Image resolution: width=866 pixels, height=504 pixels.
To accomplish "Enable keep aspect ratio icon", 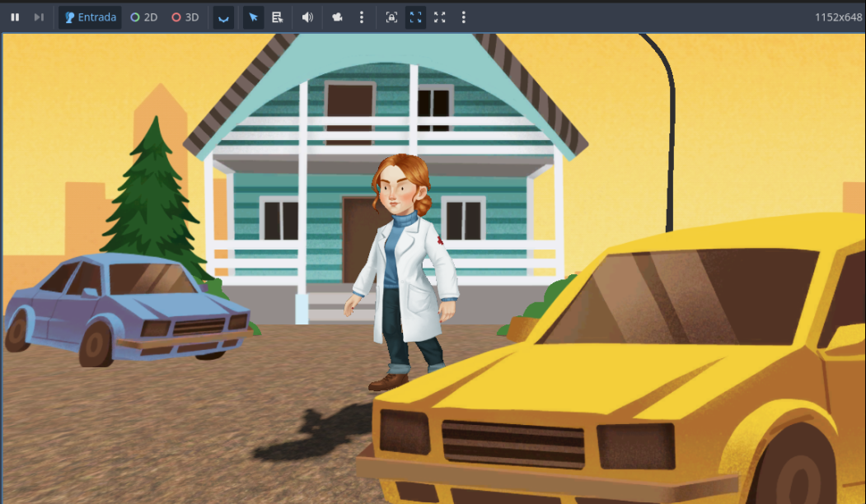I will [415, 17].
